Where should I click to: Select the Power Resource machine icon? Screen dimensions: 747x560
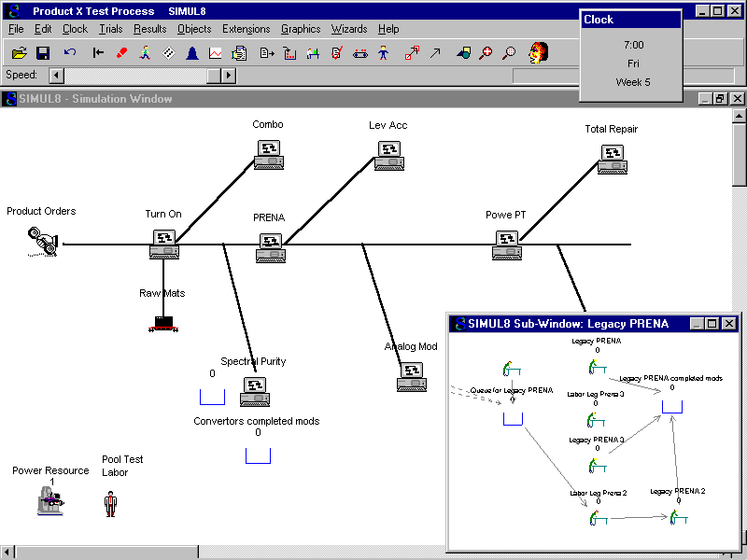point(50,501)
